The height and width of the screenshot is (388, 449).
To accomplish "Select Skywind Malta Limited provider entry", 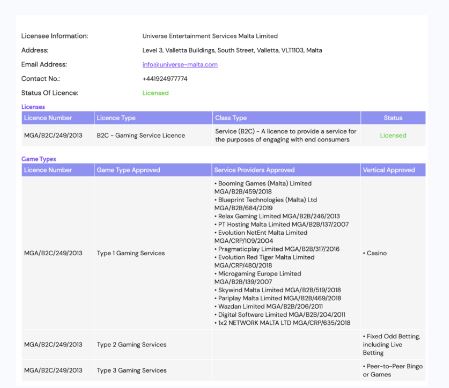I will [x=277, y=290].
